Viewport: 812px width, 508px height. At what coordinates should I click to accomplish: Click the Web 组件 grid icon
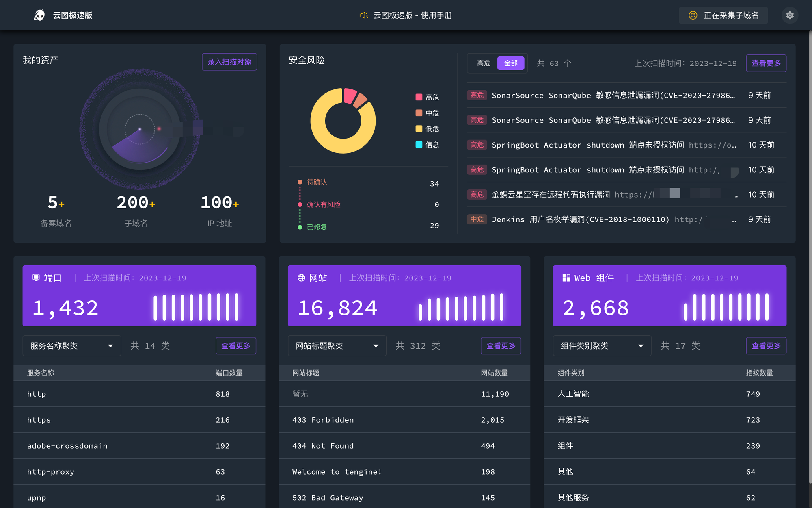tap(566, 278)
